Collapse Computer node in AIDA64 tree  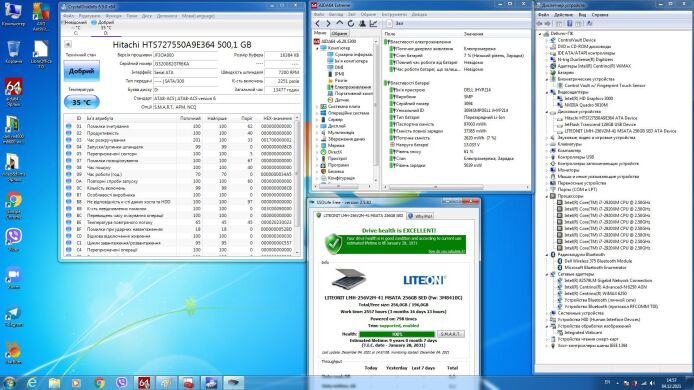pyautogui.click(x=317, y=48)
